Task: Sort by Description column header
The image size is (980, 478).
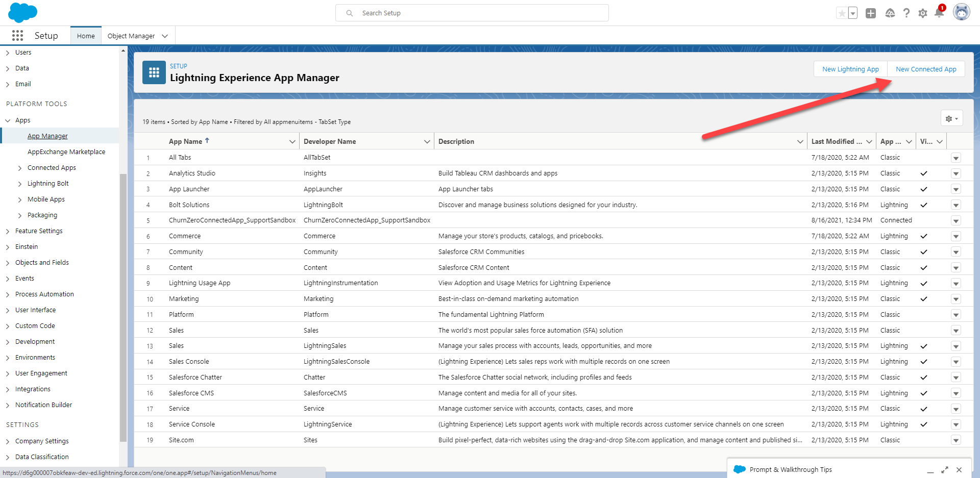Action: [x=456, y=141]
